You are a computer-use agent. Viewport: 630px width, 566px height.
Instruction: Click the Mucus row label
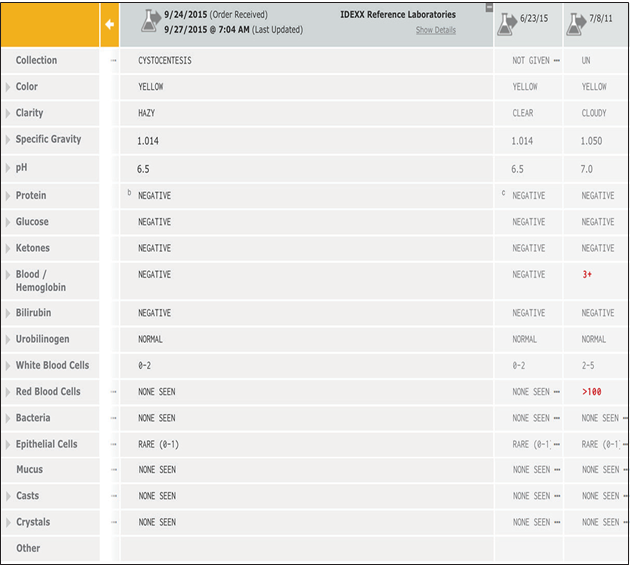(29, 470)
